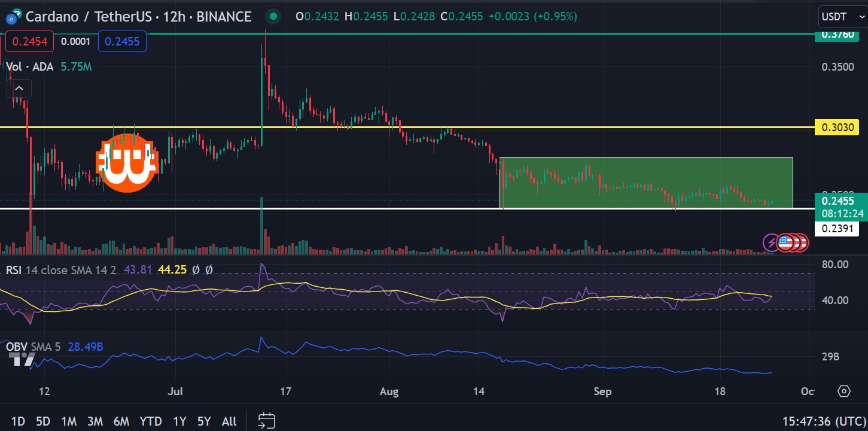Collapse the indicator legend with chevron
Viewport: 868px width, 431px height.
(x=19, y=89)
